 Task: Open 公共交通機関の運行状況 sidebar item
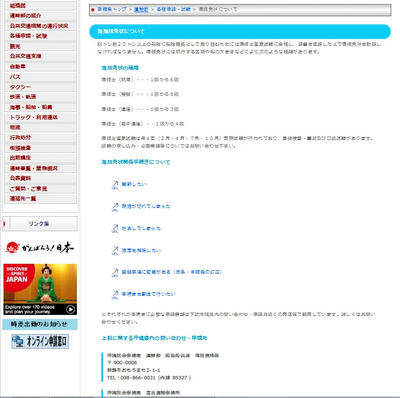click(x=39, y=26)
